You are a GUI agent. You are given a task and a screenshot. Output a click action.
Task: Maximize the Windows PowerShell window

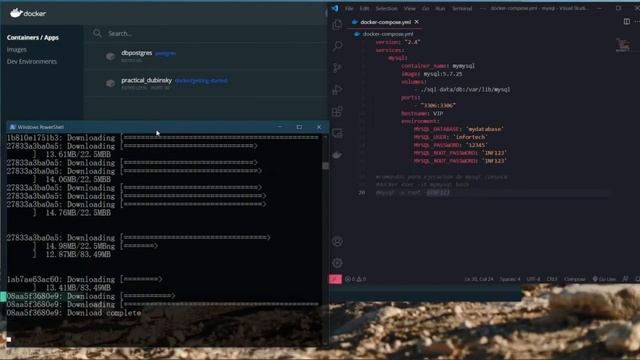(299, 127)
